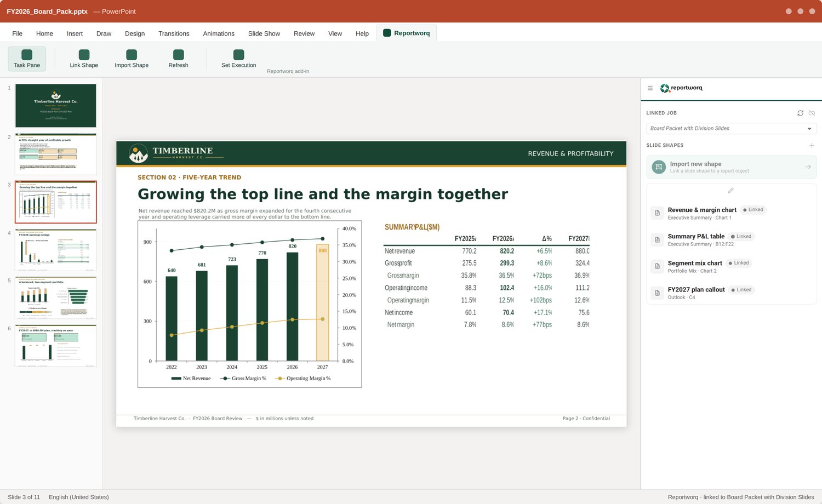Viewport: 822px width, 504px height.
Task: Click the Import new shape round icon
Action: 659,167
